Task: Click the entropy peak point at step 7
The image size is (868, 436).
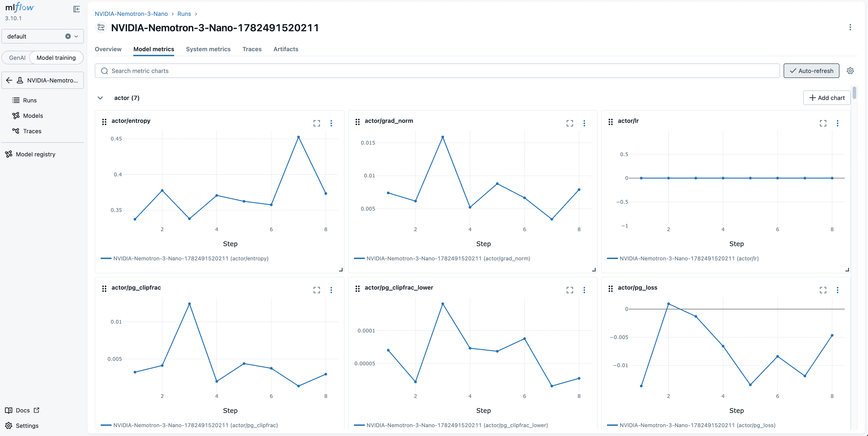Action: (x=299, y=137)
